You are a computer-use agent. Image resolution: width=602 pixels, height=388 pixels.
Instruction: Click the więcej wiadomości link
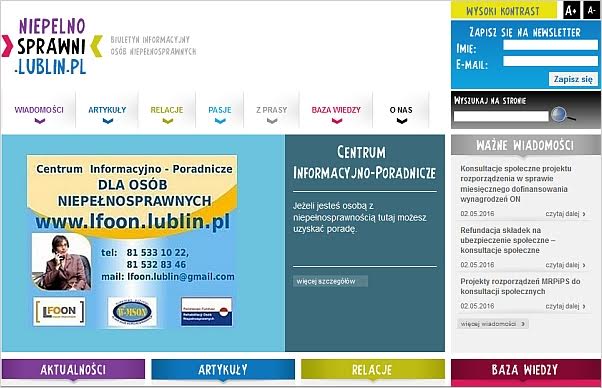point(493,324)
